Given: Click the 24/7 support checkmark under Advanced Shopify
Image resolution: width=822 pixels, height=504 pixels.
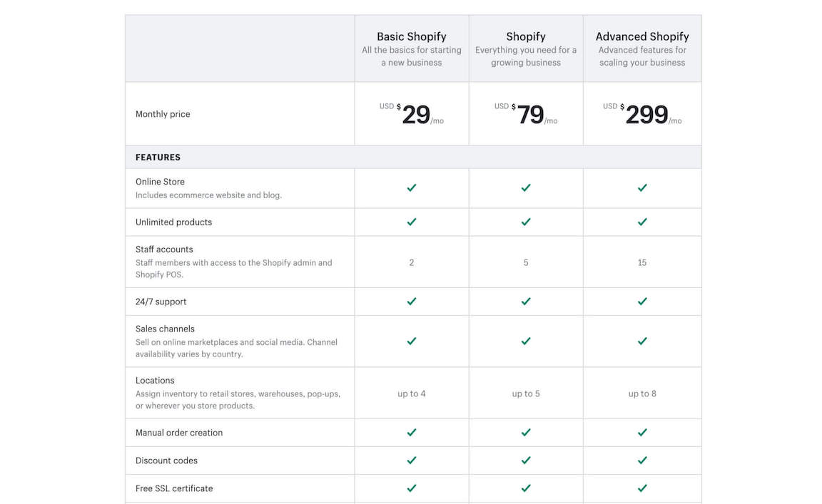Looking at the screenshot, I should point(642,302).
